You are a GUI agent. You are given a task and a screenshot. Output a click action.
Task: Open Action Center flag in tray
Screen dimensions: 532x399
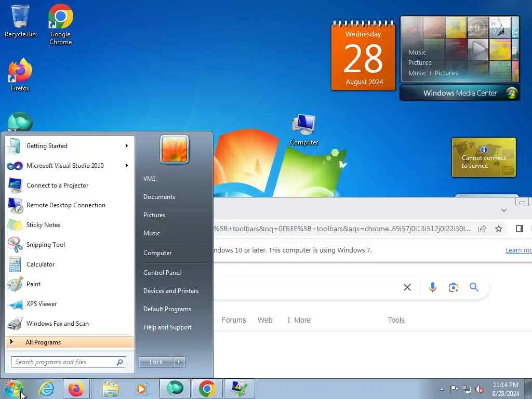coord(454,389)
